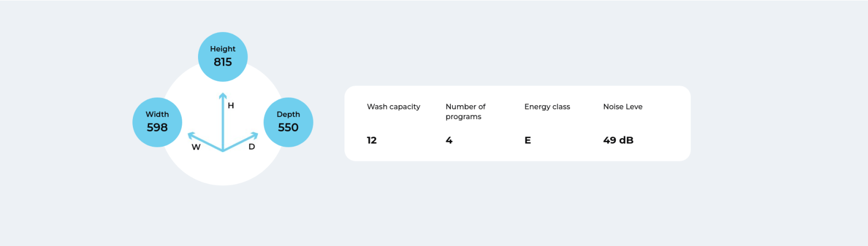The width and height of the screenshot is (868, 246).
Task: Click the letter D axis label
Action: pos(252,147)
